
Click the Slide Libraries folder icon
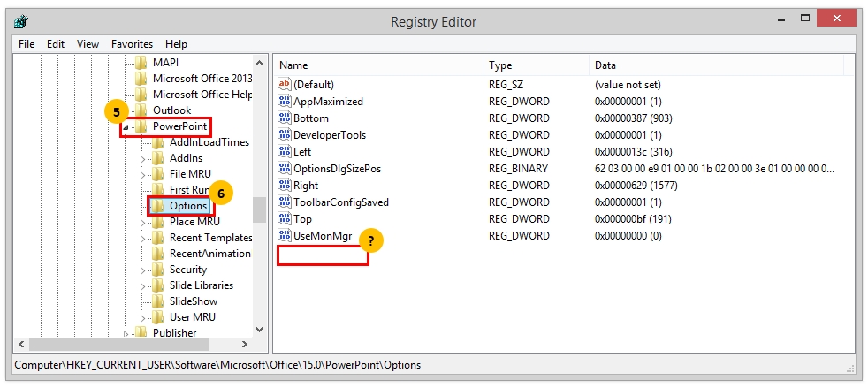click(x=157, y=285)
